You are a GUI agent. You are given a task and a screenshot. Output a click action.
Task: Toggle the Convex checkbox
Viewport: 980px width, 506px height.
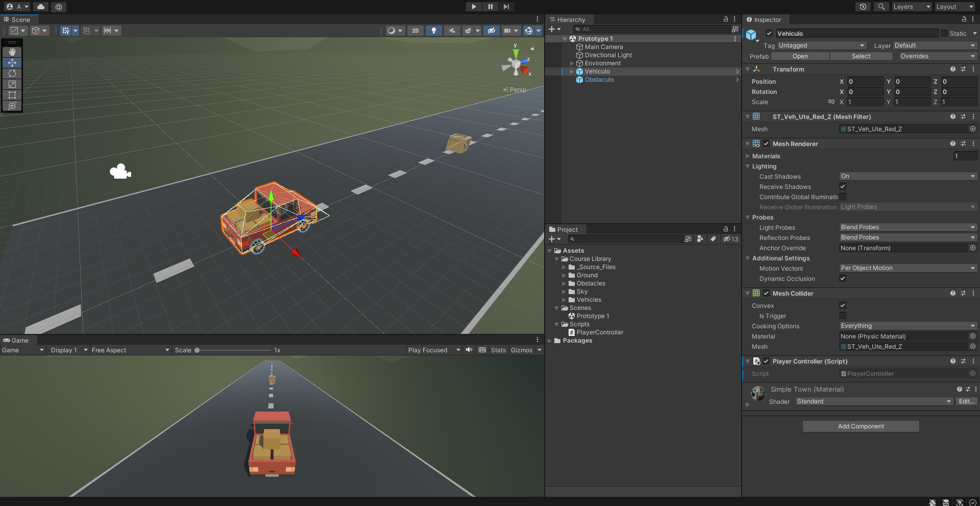pos(843,306)
